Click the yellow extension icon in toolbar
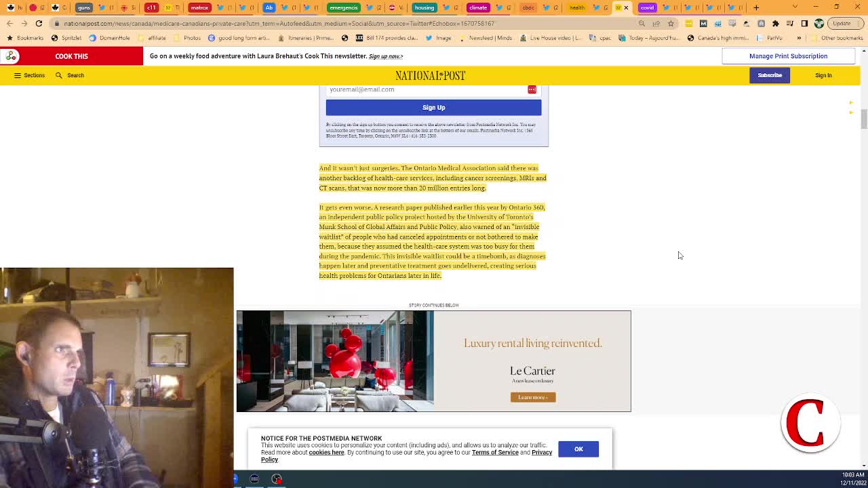 [688, 23]
